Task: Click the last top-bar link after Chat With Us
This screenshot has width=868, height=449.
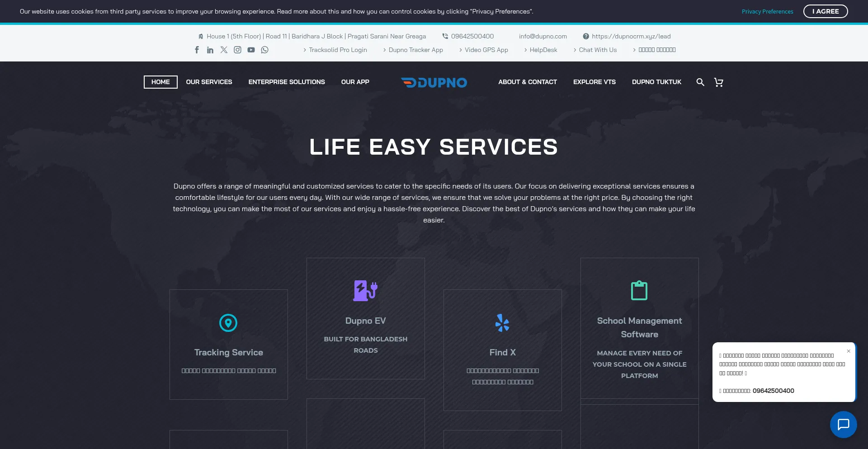Action: tap(657, 50)
